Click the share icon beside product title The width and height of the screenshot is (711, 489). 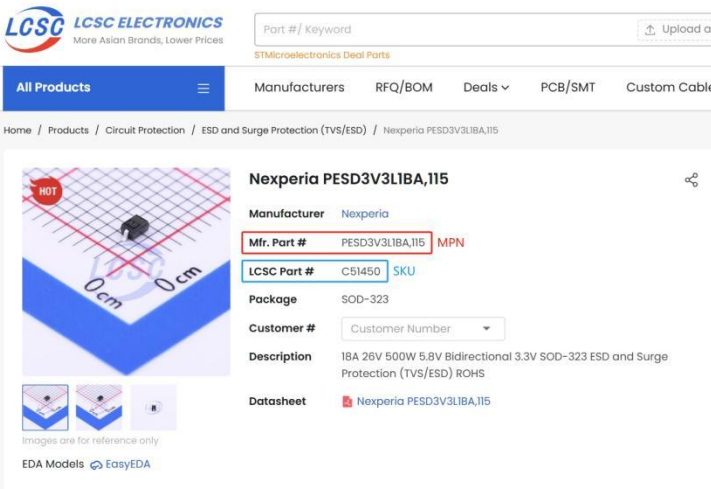coord(691,180)
